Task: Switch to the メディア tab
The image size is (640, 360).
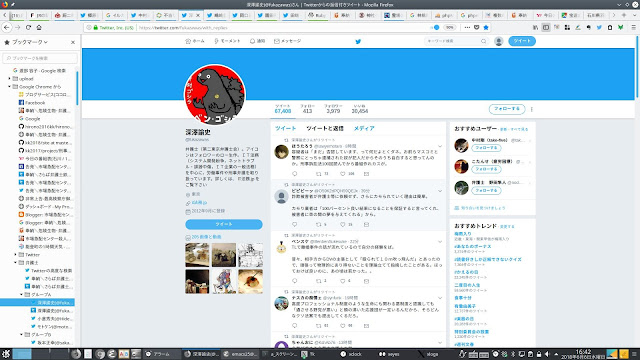Action: (x=364, y=128)
